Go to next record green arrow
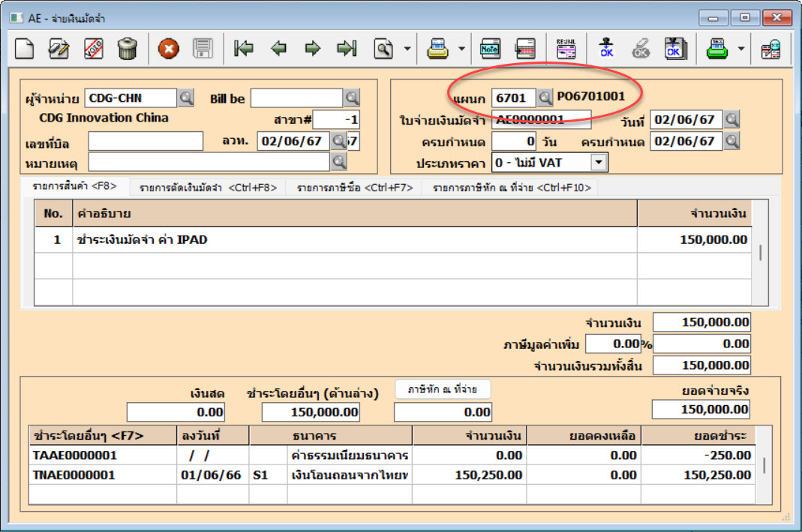Screen dimensions: 802x532 coord(313,49)
